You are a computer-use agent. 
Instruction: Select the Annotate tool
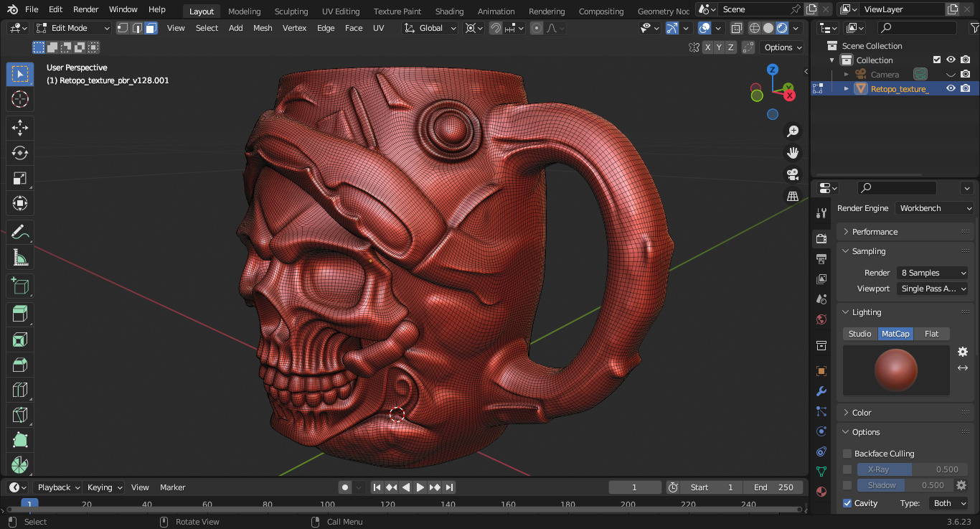pos(20,232)
